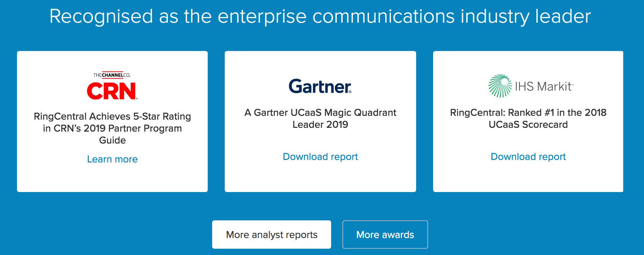Click More awards button
The width and height of the screenshot is (644, 255).
385,235
